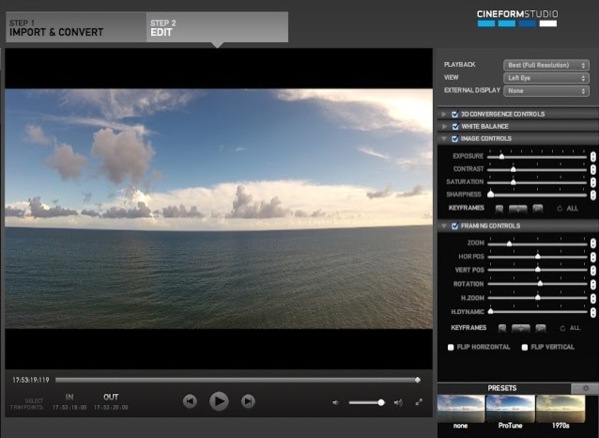Click the H.Dynamic slider handle
Screen dimensions: 599x438
click(x=491, y=311)
